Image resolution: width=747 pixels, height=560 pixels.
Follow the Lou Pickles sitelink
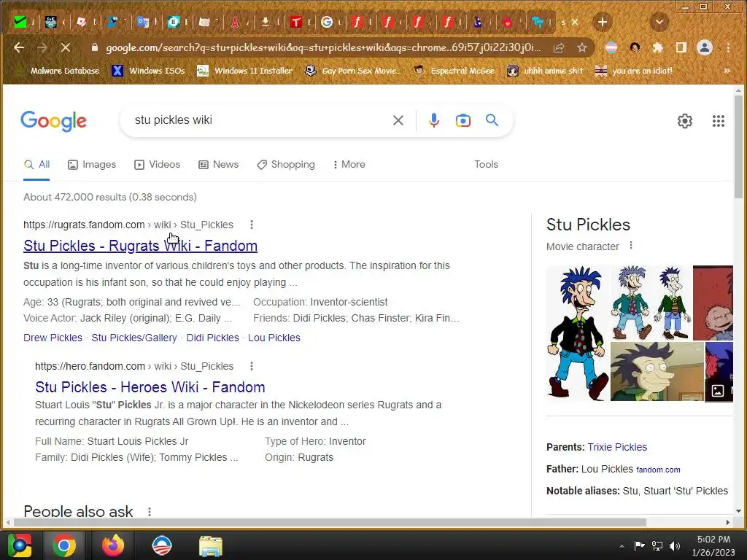[274, 338]
